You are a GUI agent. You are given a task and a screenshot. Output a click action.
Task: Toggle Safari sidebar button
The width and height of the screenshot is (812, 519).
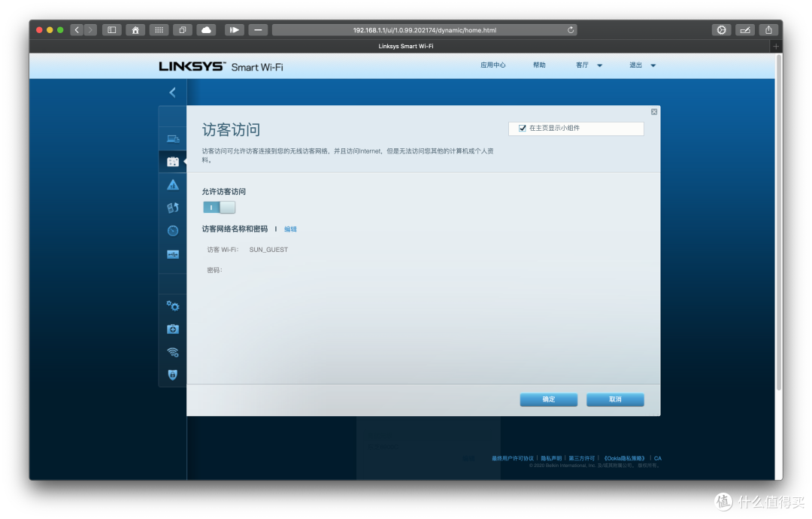(x=112, y=30)
